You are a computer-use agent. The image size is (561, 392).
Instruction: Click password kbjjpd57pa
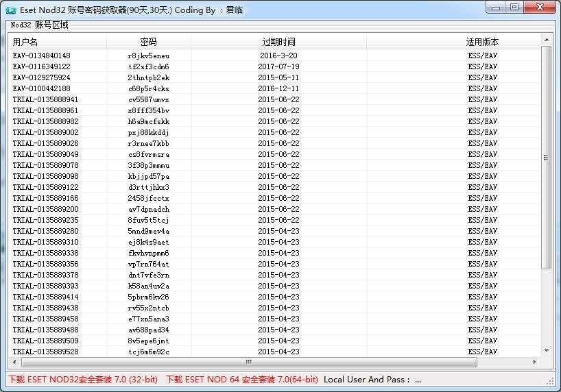point(149,176)
